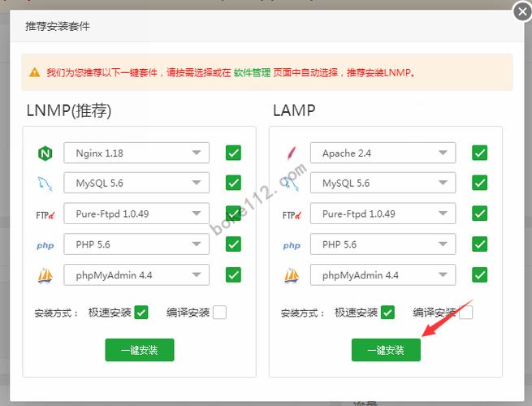Click 一键安装 button under LAMP
Screen dimensions: 532x406
click(386, 350)
